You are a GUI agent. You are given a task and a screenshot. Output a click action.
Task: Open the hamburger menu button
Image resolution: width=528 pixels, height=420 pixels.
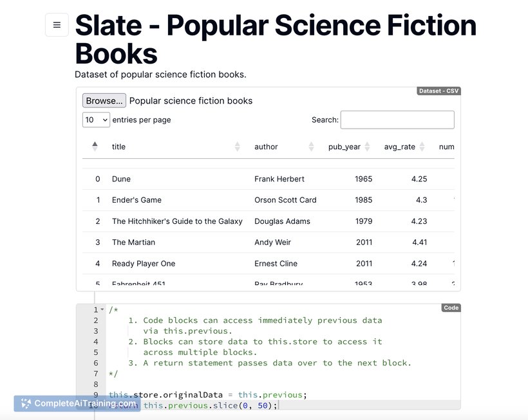point(57,25)
